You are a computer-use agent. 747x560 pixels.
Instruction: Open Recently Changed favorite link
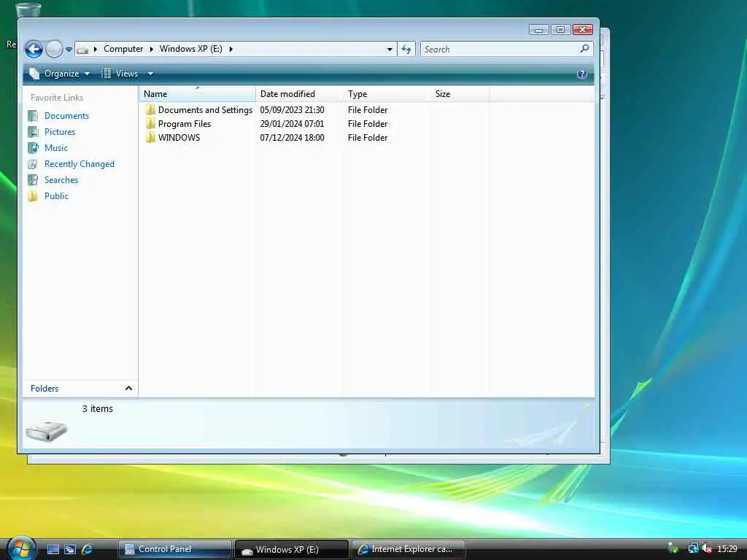pyautogui.click(x=79, y=164)
